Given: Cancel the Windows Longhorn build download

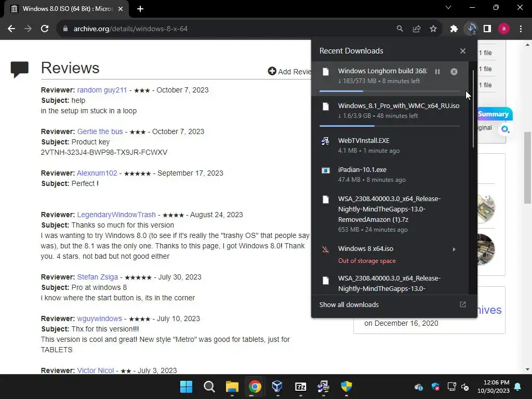Looking at the screenshot, I should 454,72.
